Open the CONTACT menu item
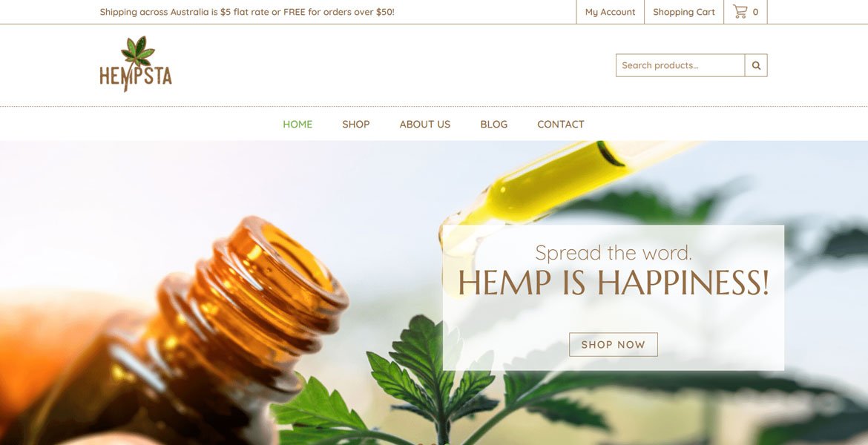Screen dimensions: 868x445 pos(561,125)
